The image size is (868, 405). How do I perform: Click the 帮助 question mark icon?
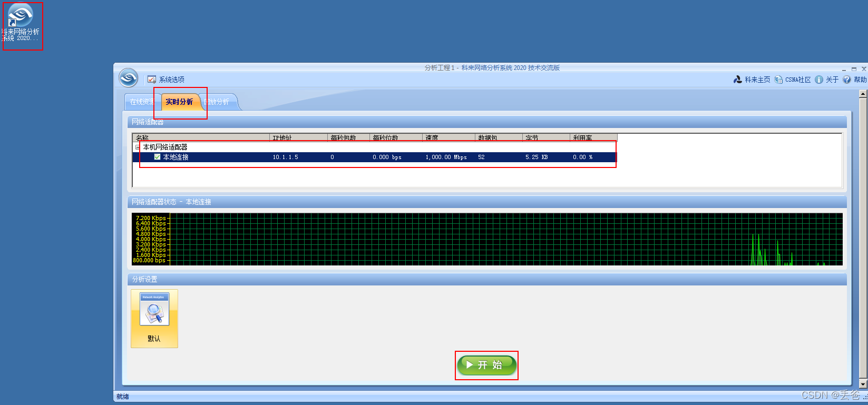[x=847, y=80]
